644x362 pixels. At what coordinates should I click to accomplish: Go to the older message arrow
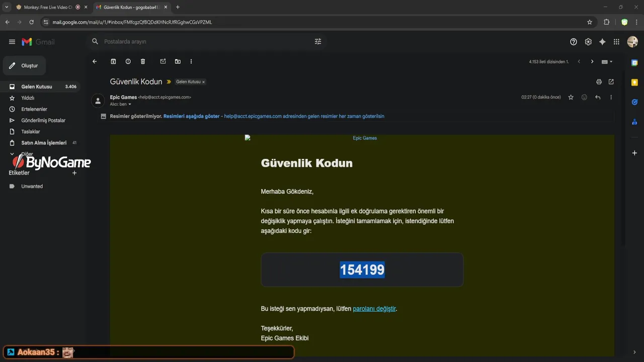coord(592,62)
